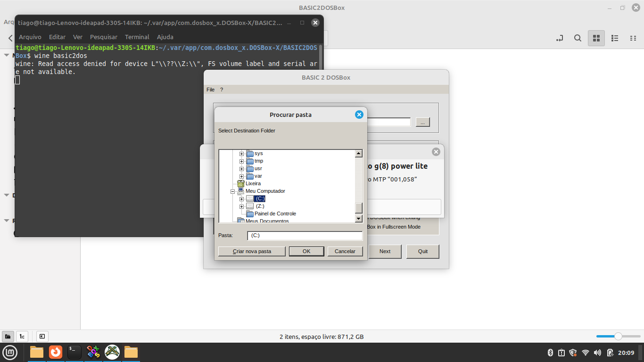Expand the sys folder node
Viewport: 644px width, 362px height.
point(242,154)
